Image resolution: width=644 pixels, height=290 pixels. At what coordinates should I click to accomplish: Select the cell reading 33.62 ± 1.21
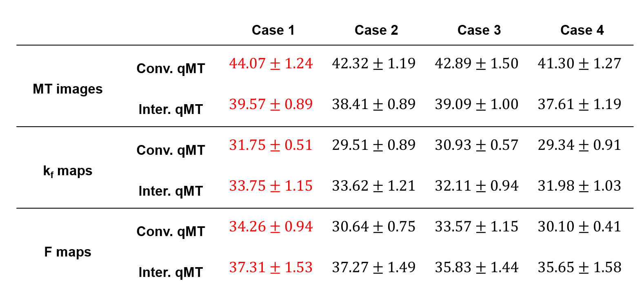click(x=373, y=186)
